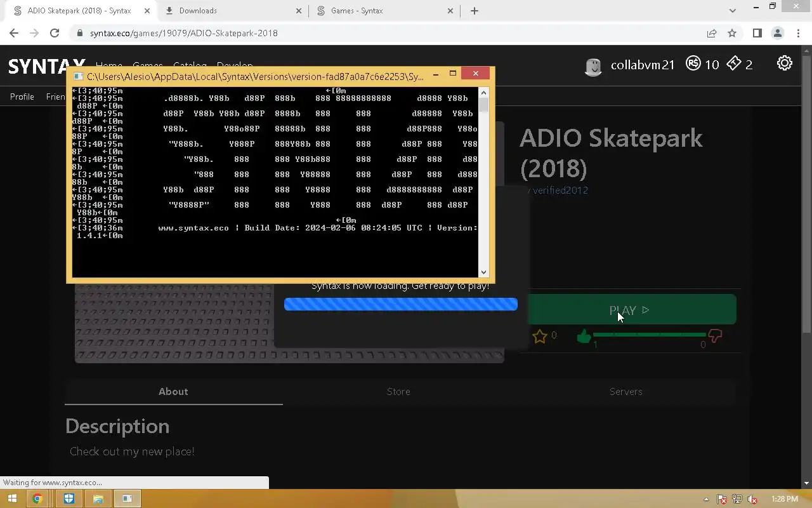This screenshot has height=508, width=812.
Task: Click the console scrollbar up arrow
Action: (484, 92)
